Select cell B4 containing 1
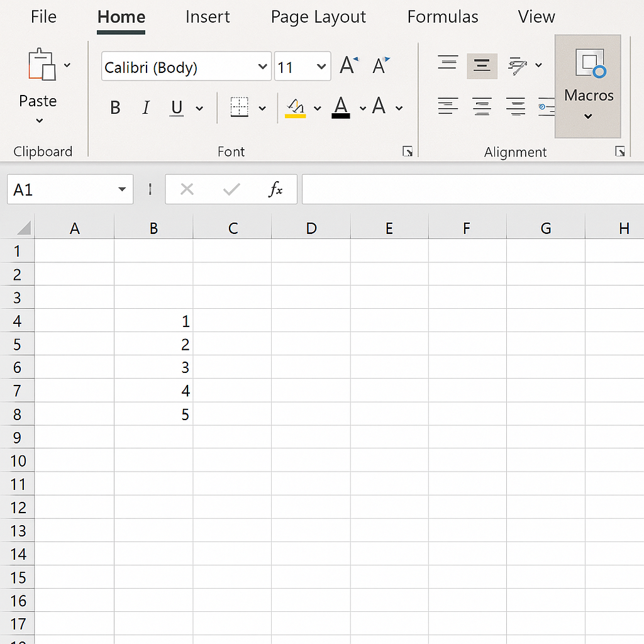 (153, 321)
